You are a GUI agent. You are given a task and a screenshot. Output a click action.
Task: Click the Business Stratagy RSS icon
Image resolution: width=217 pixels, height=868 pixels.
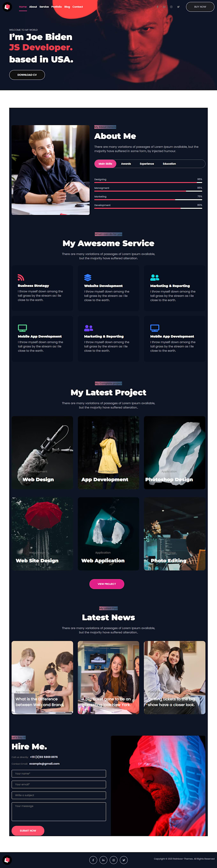tap(21, 277)
